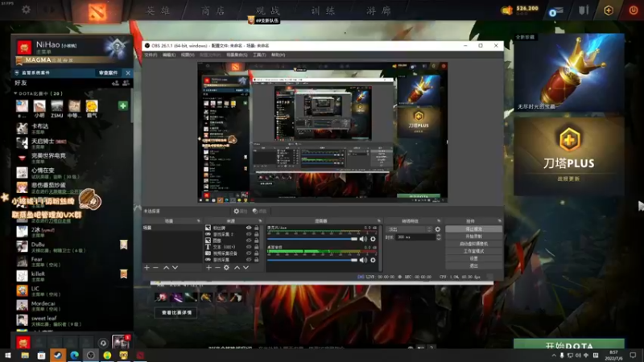Click the 麦克风/Aux volume slider
This screenshot has width=644, height=362.
click(312, 239)
